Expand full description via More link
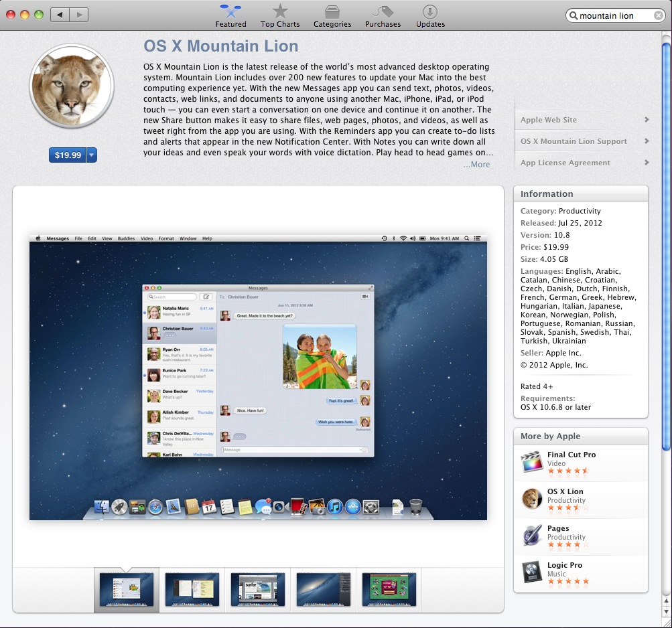The width and height of the screenshot is (672, 628). click(476, 165)
